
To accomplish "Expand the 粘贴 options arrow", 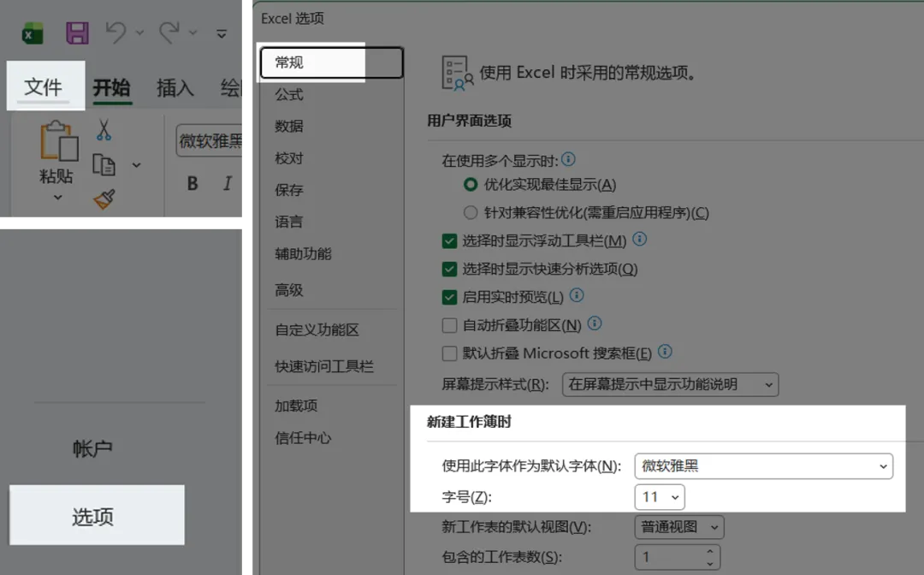I will tap(58, 198).
